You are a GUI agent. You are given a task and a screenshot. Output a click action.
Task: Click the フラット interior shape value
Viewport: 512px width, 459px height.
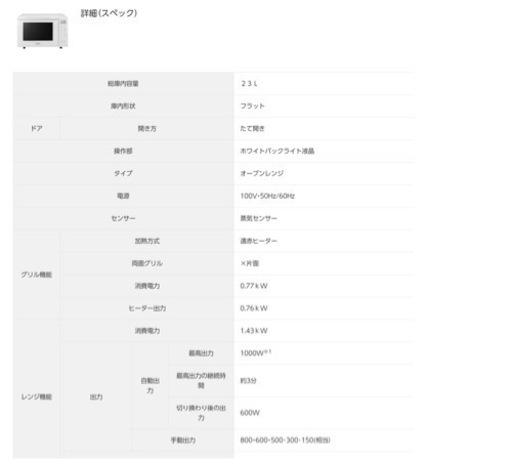click(252, 106)
